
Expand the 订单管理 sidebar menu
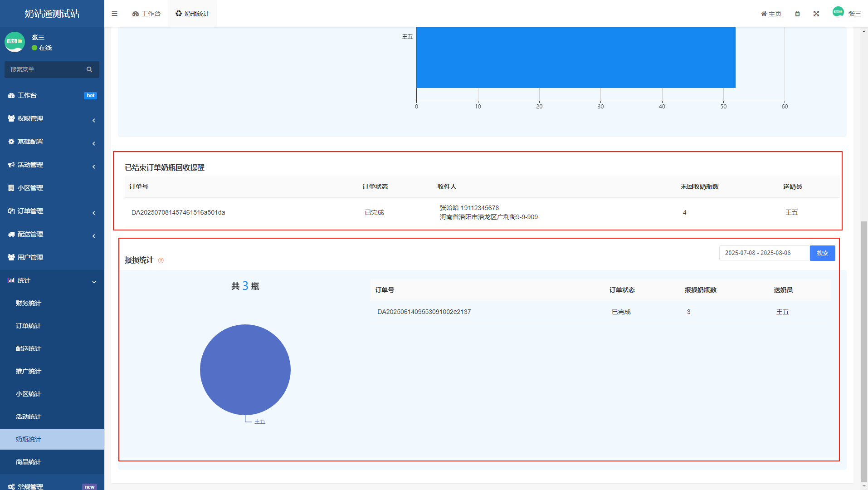tap(30, 211)
